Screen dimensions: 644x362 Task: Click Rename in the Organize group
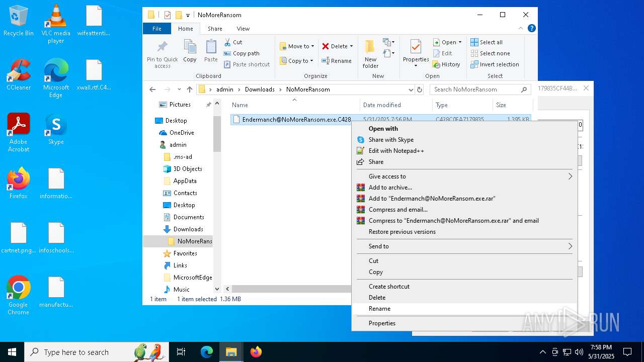point(337,61)
